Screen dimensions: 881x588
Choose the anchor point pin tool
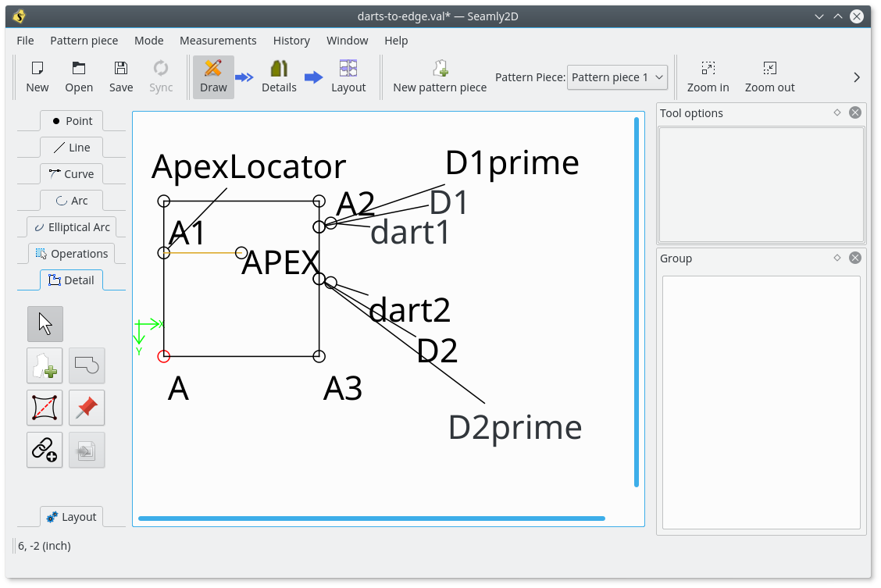pyautogui.click(x=87, y=408)
